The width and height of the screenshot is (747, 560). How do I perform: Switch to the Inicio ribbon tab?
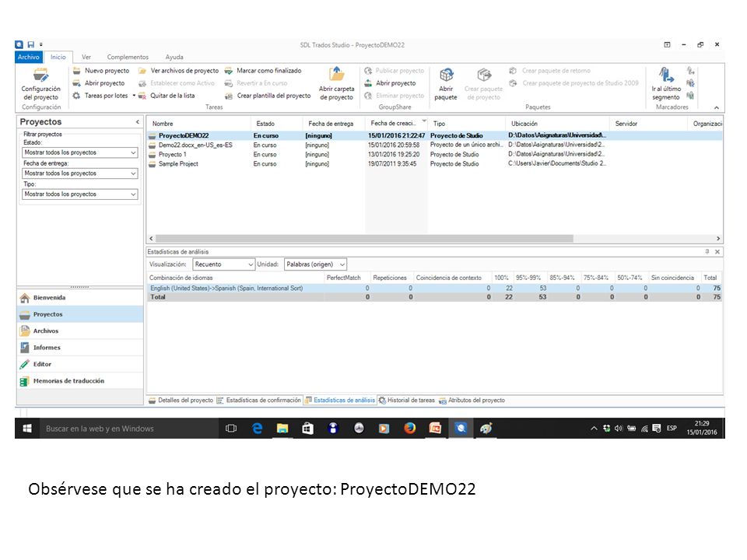[x=58, y=57]
